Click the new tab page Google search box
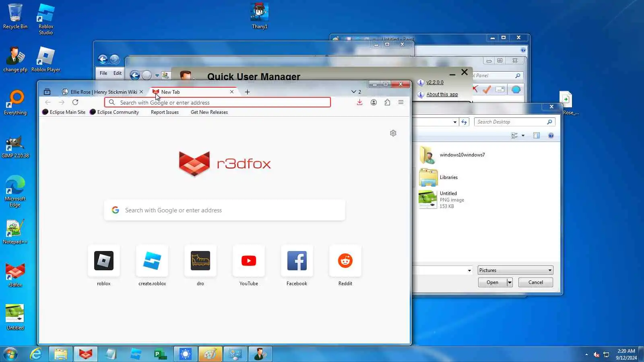This screenshot has height=362, width=644. tap(225, 210)
